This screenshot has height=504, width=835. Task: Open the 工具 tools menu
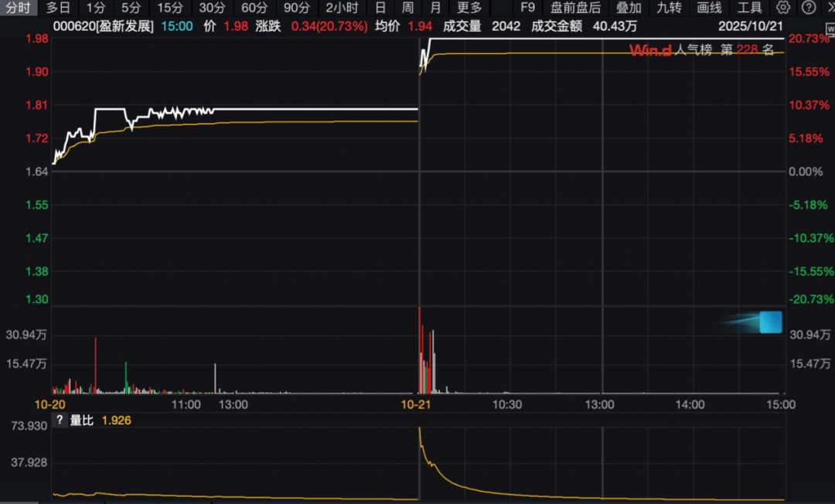(x=749, y=8)
